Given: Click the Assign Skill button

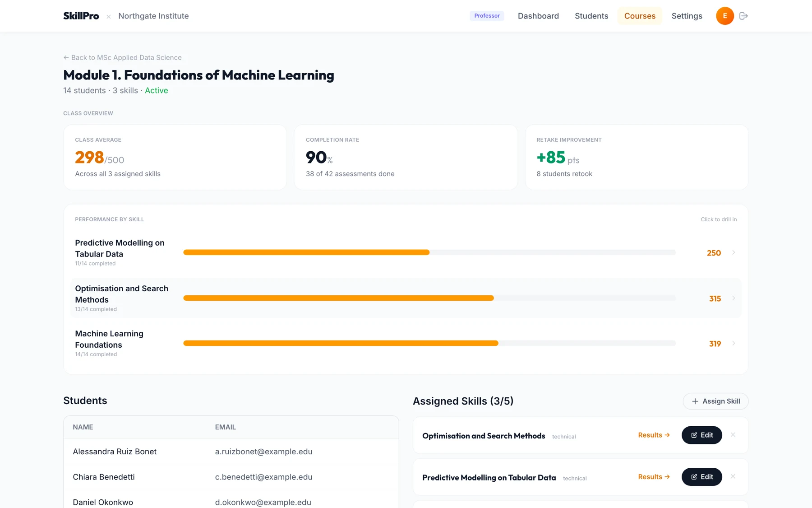Looking at the screenshot, I should coord(715,401).
